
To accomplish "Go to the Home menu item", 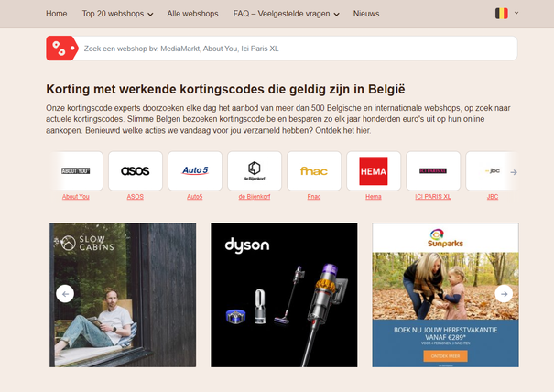I will (57, 14).
